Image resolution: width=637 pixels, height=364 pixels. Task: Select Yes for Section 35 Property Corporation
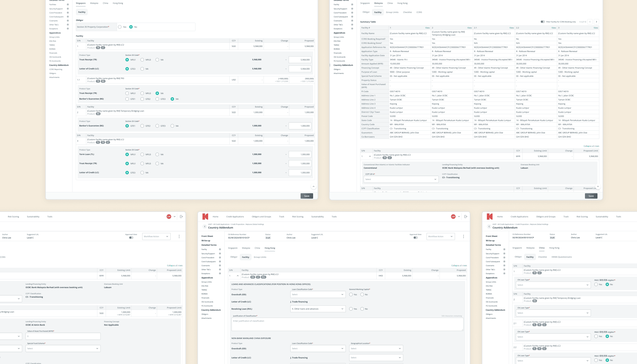120,27
